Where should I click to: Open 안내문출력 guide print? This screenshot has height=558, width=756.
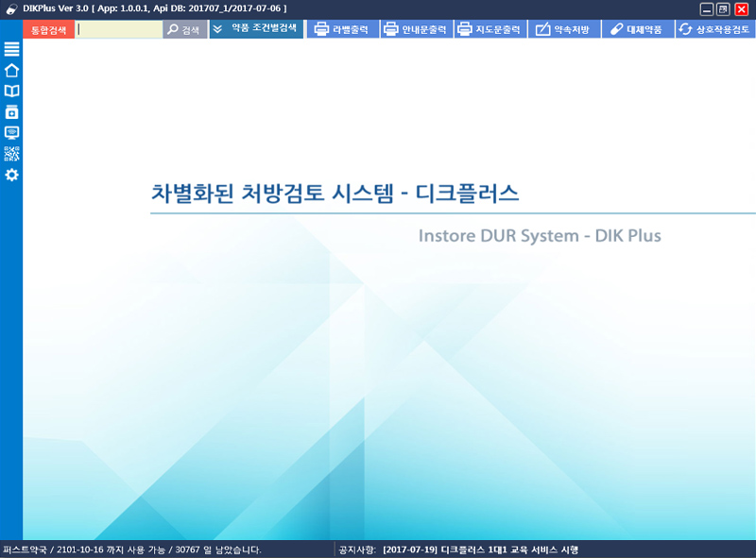click(415, 29)
